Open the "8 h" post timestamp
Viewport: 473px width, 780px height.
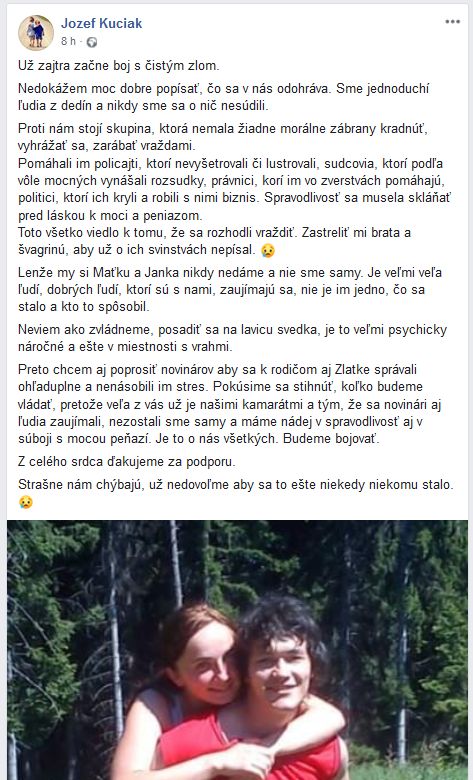click(69, 41)
